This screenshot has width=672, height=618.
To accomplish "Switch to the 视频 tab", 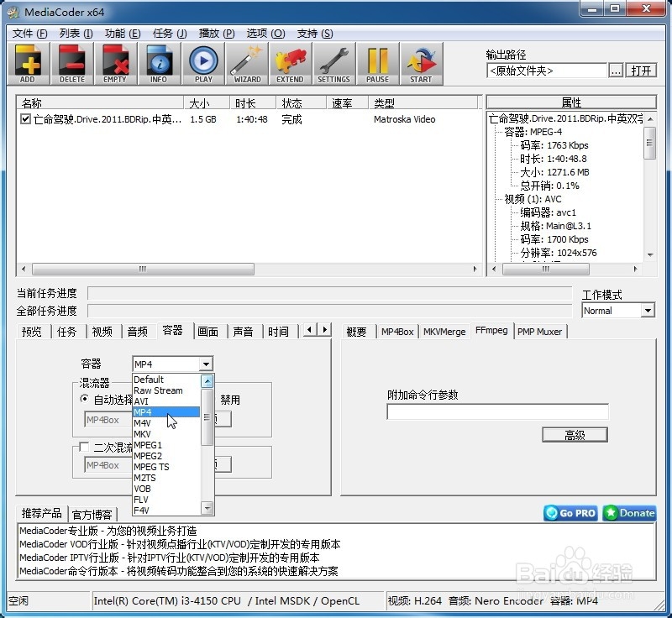I will point(102,332).
